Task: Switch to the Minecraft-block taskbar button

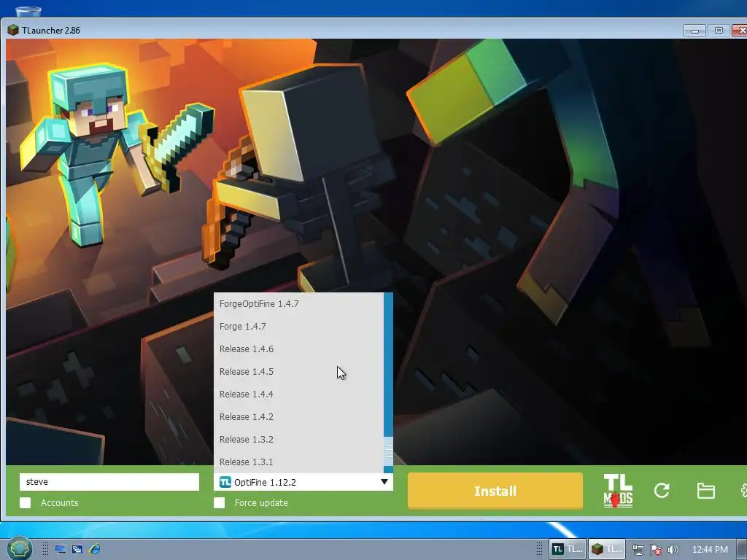Action: point(606,549)
